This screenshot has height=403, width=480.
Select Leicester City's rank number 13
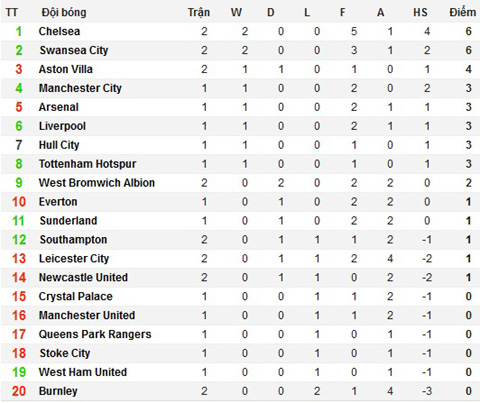(19, 259)
